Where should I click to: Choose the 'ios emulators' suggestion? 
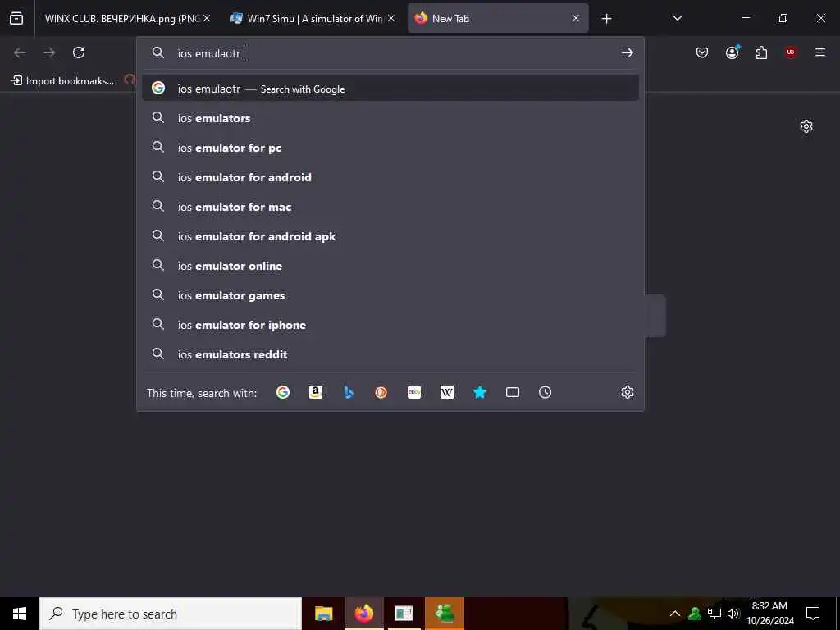coord(390,118)
